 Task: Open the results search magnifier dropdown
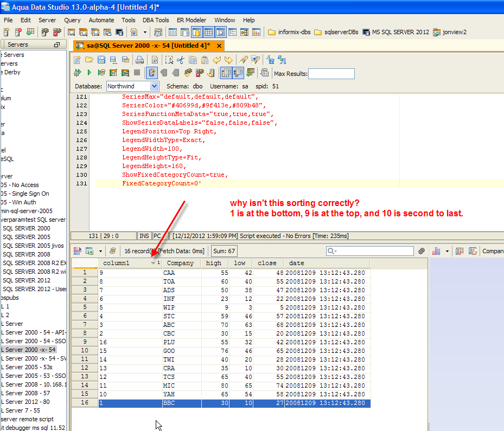coord(332,251)
